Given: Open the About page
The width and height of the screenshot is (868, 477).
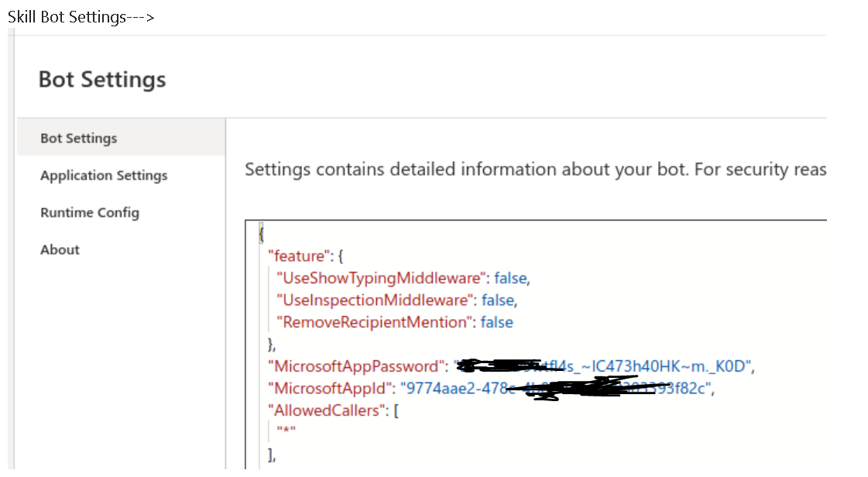Looking at the screenshot, I should [59, 249].
